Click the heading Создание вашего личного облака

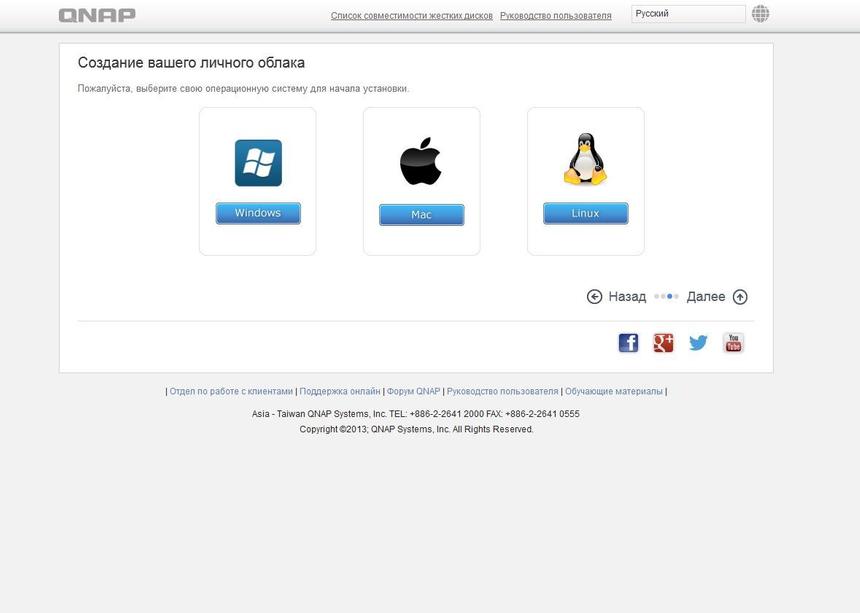191,63
